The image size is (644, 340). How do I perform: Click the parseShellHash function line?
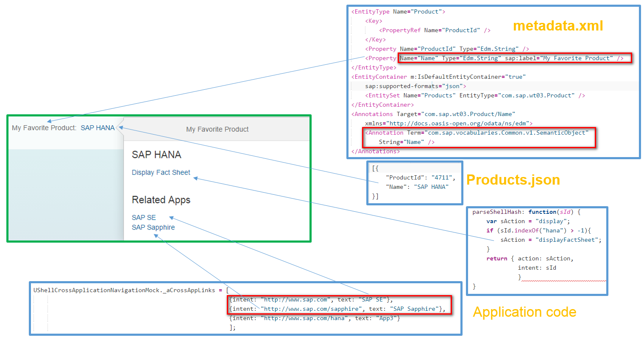click(526, 212)
